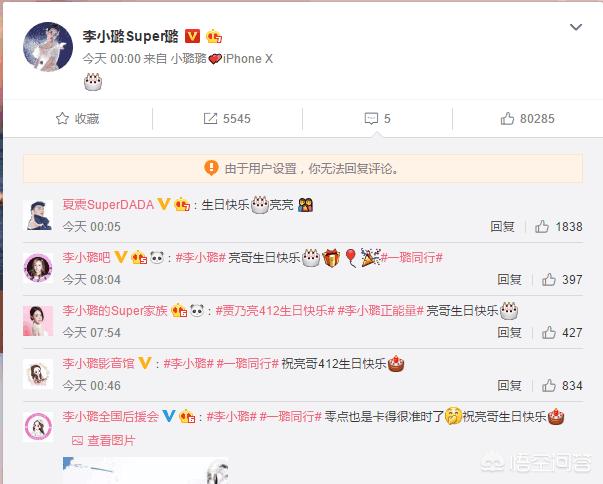Like the main post with 80285 likes
The height and width of the screenshot is (484, 603).
point(527,118)
